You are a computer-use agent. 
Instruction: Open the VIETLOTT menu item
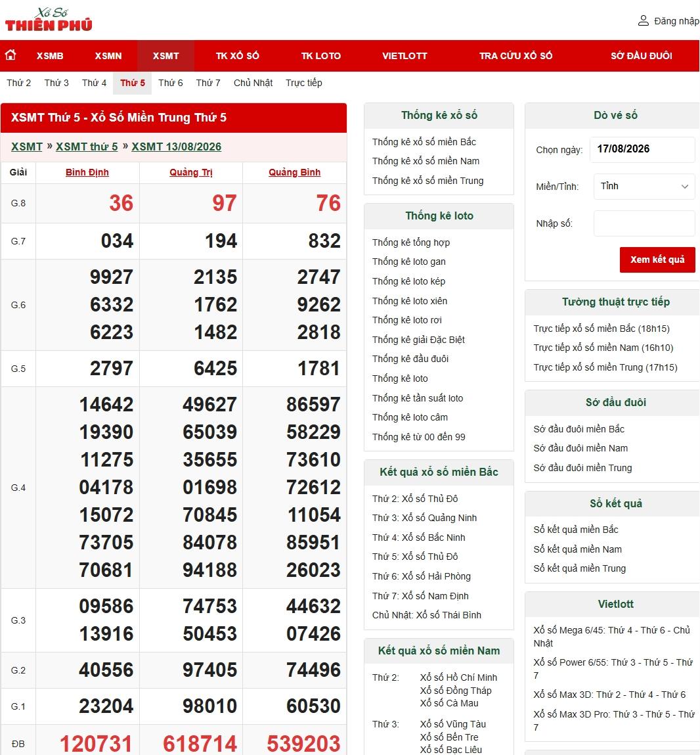pos(405,56)
